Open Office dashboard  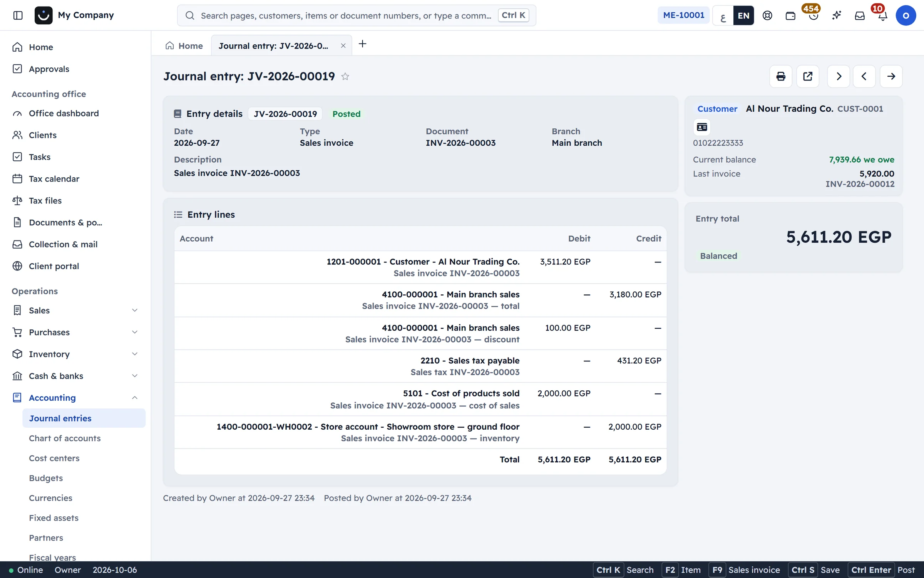point(64,113)
